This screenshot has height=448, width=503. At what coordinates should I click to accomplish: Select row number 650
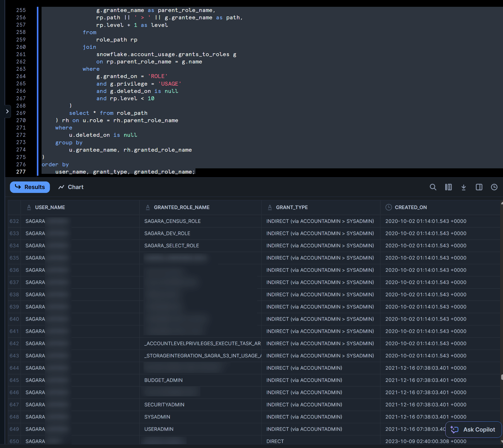(x=14, y=441)
